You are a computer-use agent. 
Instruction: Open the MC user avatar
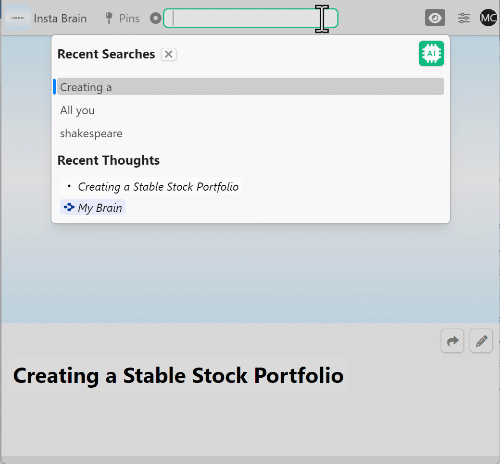(488, 18)
